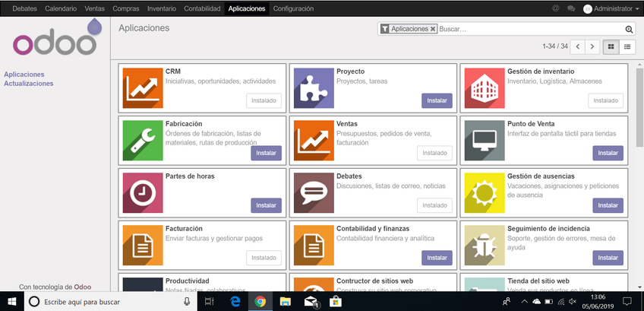Open Google Chrome from taskbar
This screenshot has width=644, height=311.
(x=260, y=302)
